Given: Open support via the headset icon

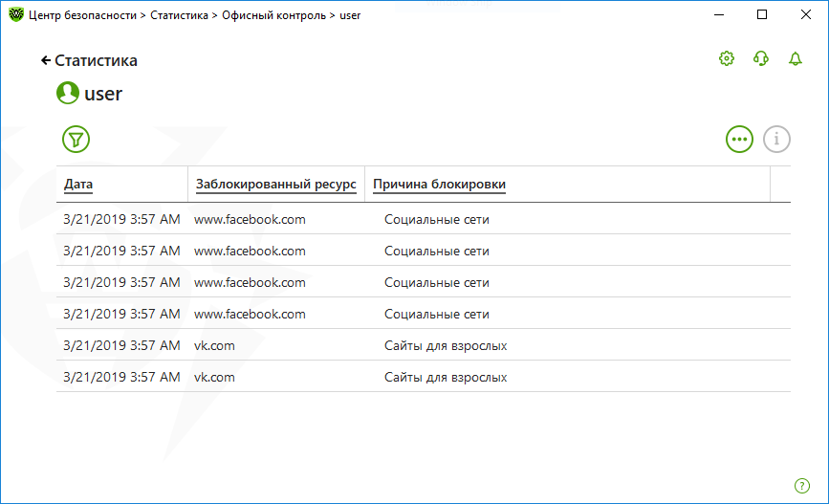Looking at the screenshot, I should pos(761,58).
